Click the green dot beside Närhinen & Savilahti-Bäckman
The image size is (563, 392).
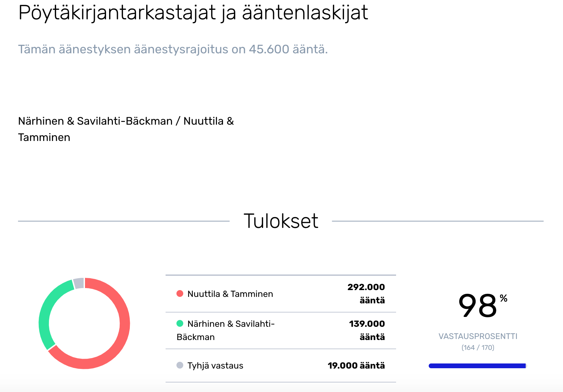pos(180,324)
